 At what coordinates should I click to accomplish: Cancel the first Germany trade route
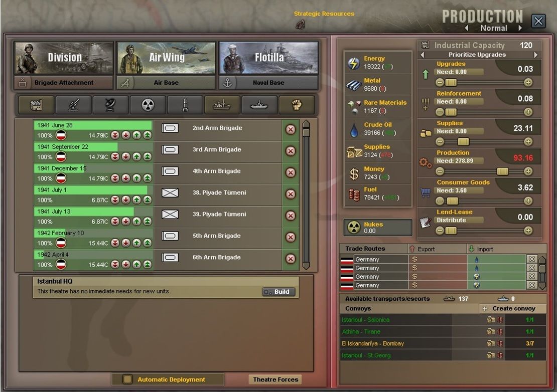[531, 259]
